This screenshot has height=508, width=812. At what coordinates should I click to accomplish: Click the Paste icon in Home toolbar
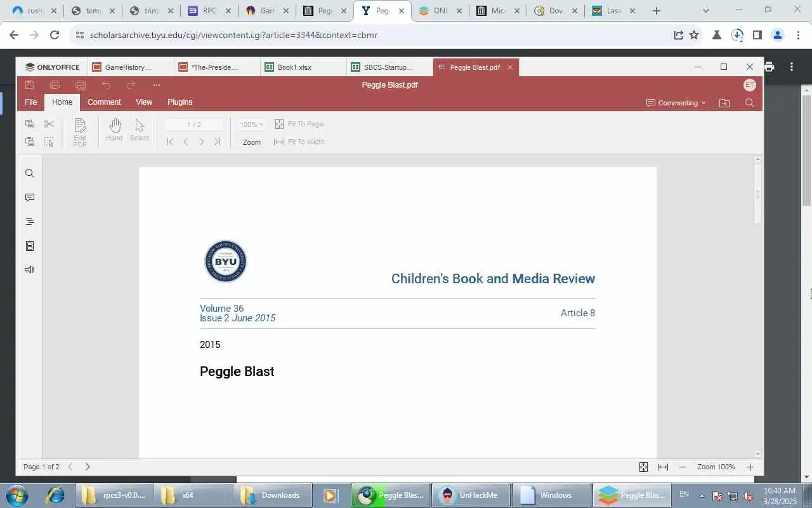(30, 142)
